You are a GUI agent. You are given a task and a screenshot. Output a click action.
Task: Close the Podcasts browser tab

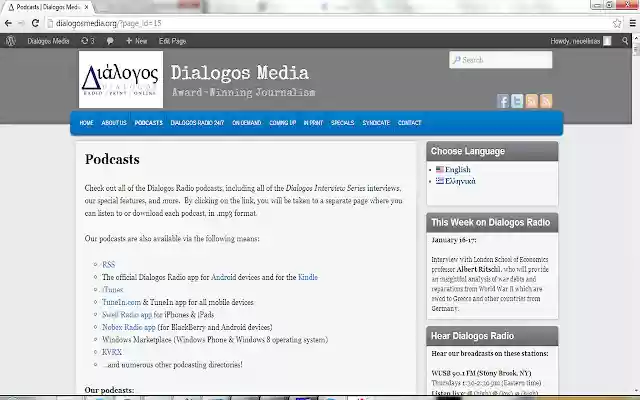(87, 7)
